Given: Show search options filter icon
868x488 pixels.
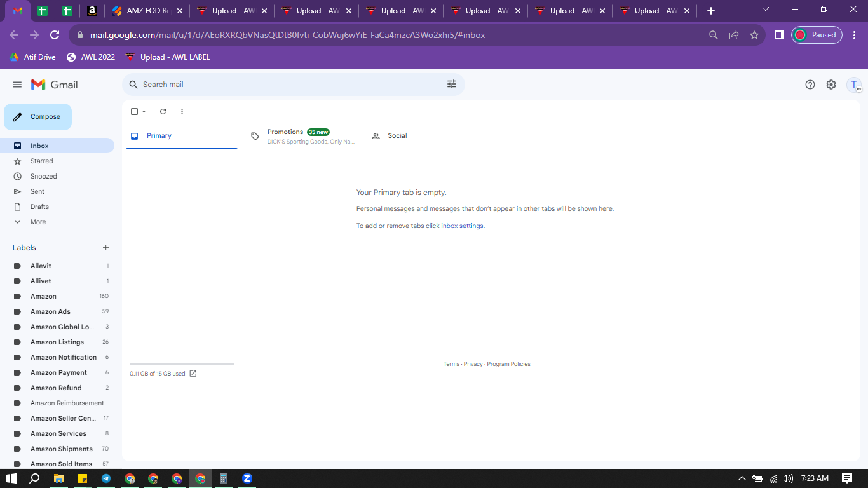Looking at the screenshot, I should pos(452,85).
